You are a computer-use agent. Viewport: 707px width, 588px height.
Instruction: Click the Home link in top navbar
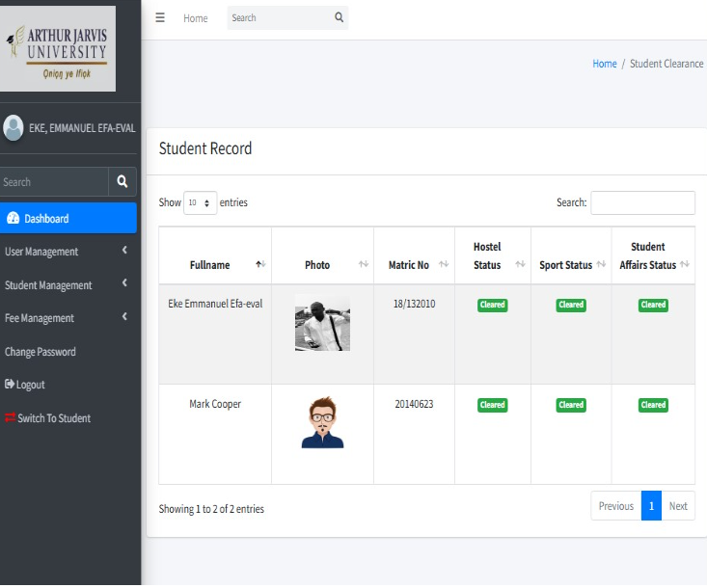click(195, 18)
